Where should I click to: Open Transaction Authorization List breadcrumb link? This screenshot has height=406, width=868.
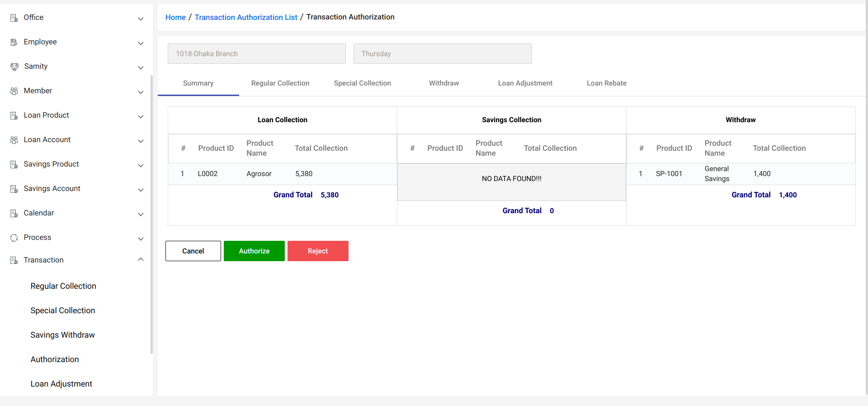pyautogui.click(x=246, y=17)
